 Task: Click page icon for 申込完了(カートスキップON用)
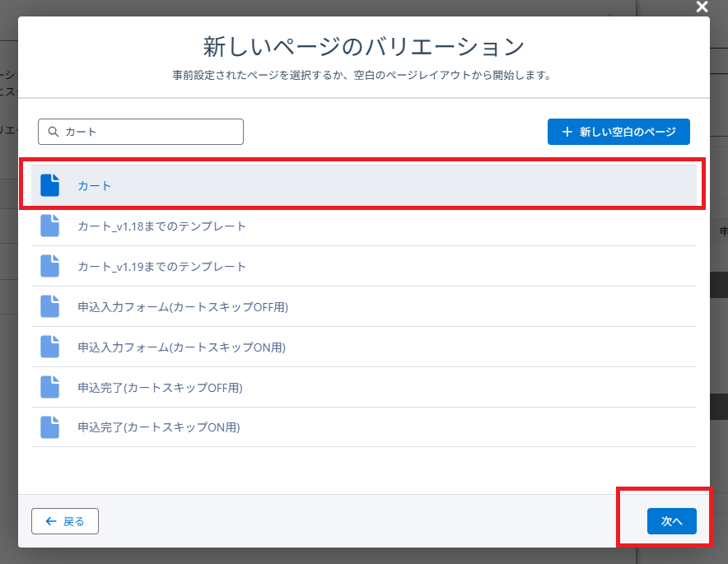[50, 427]
